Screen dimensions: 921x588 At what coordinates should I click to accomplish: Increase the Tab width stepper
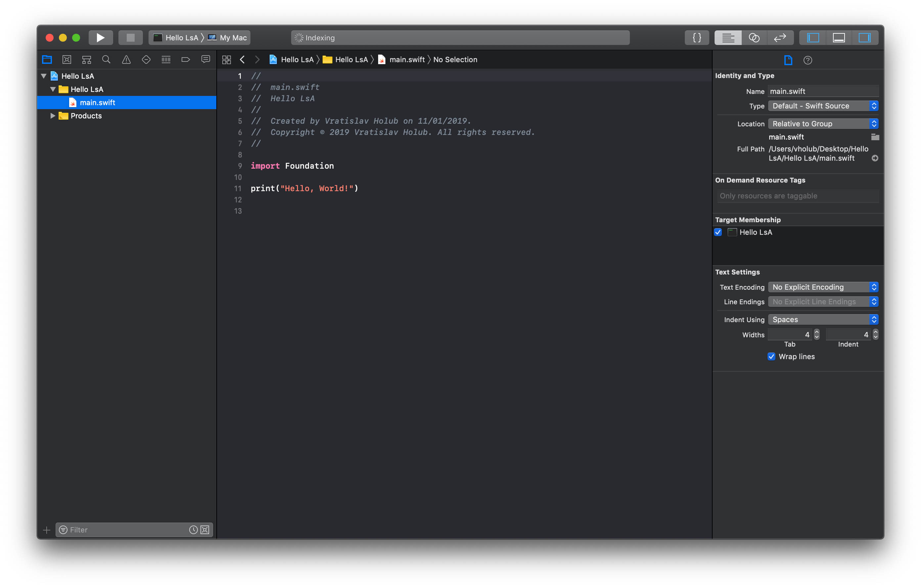(816, 332)
